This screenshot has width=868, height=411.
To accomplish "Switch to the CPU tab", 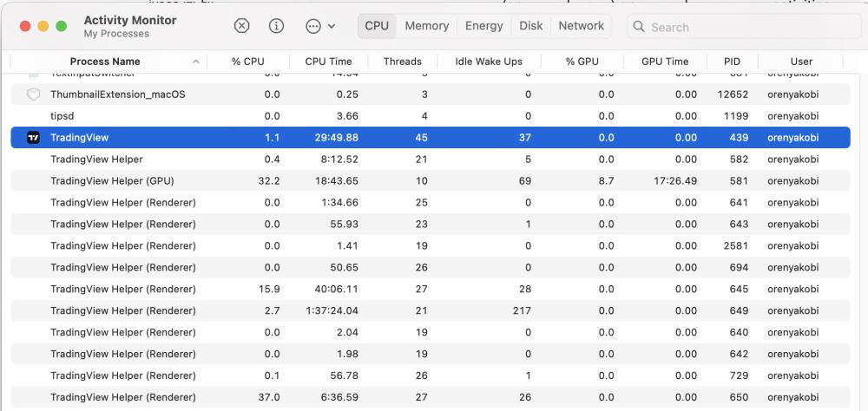I will coord(377,26).
